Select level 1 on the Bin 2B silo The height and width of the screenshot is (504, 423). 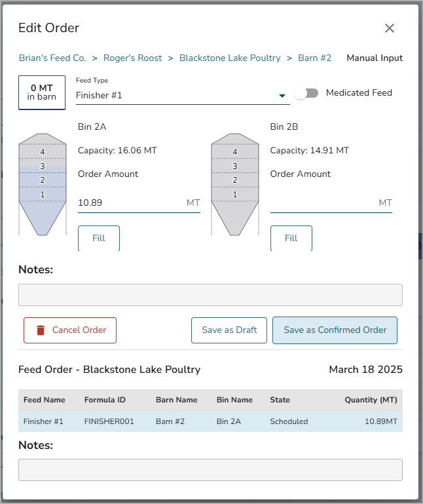tap(235, 195)
